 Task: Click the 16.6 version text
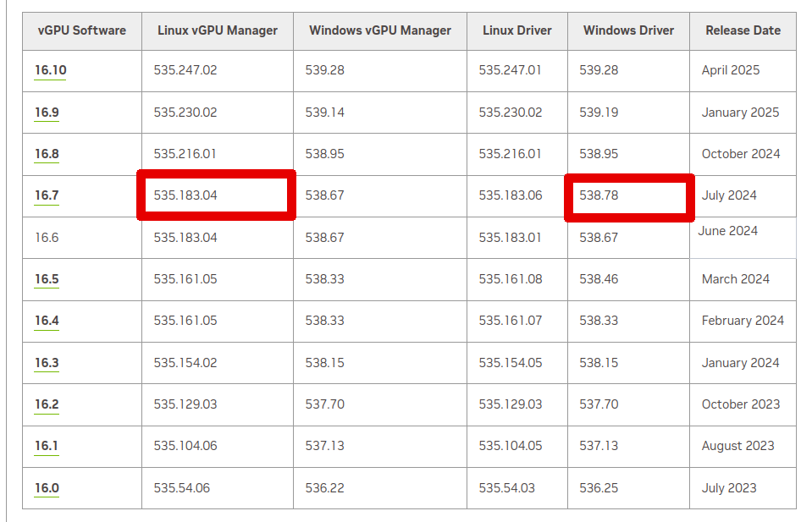click(x=47, y=238)
